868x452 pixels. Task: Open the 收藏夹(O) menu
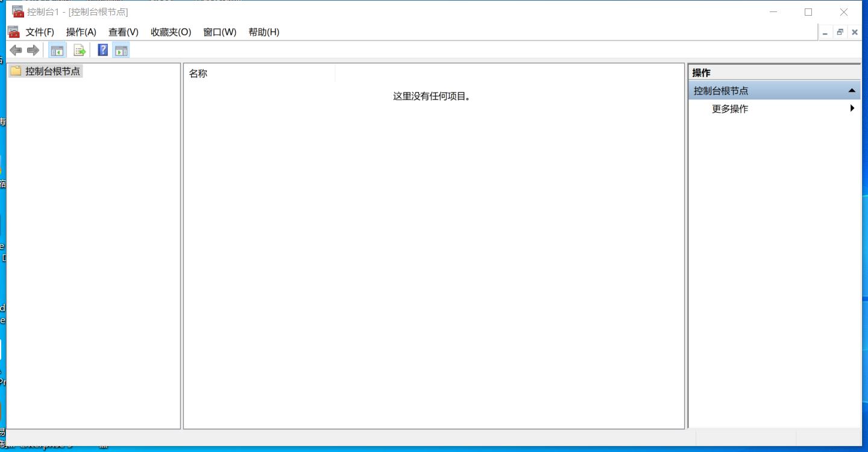171,32
